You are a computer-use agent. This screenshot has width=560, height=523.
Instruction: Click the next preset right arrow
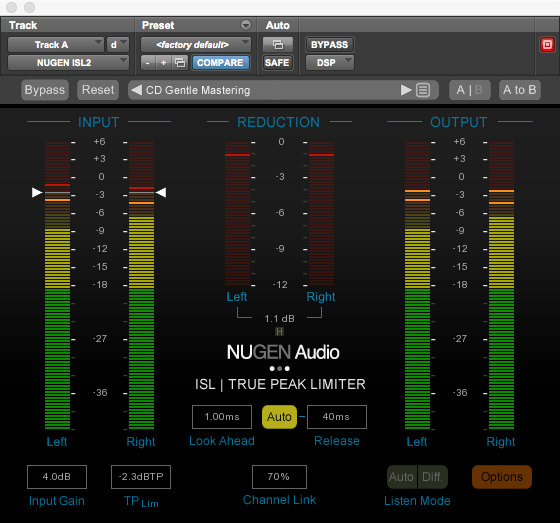coord(406,90)
